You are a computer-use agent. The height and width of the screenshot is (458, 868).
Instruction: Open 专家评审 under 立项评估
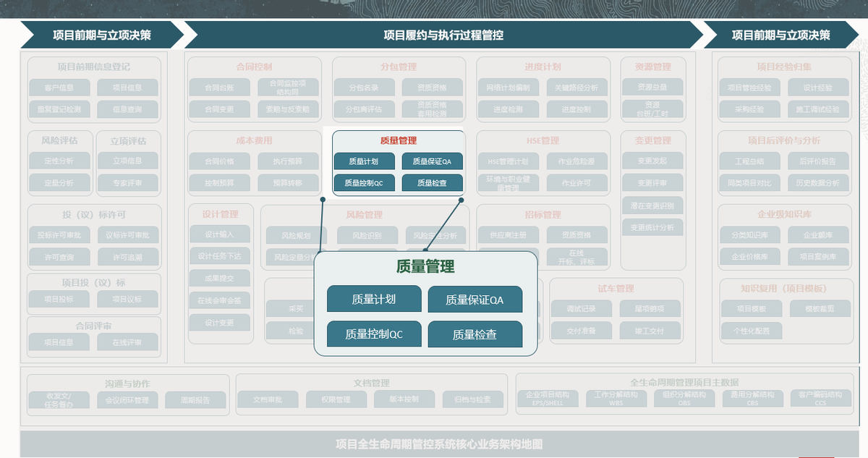127,183
